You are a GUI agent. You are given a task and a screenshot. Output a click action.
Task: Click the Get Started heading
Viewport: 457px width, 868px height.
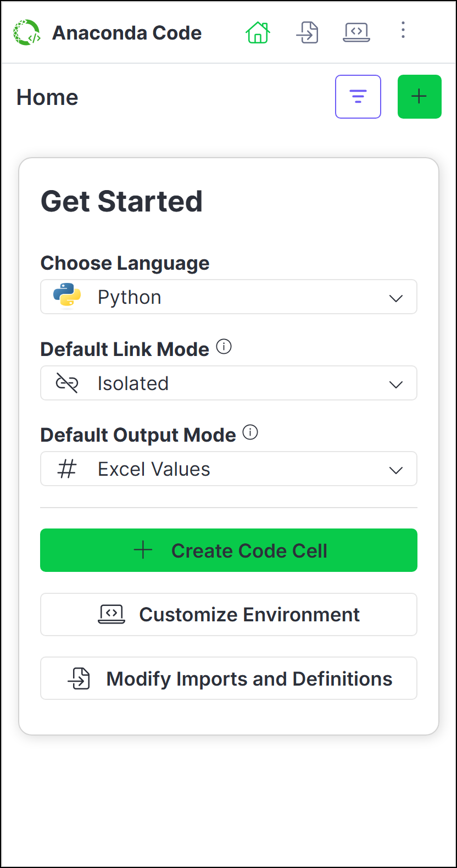tap(121, 201)
